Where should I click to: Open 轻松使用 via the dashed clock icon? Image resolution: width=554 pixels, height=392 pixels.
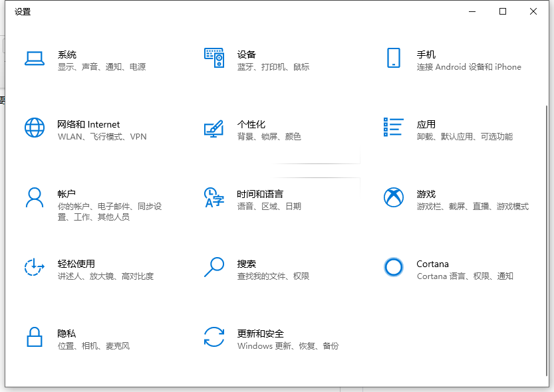(34, 267)
